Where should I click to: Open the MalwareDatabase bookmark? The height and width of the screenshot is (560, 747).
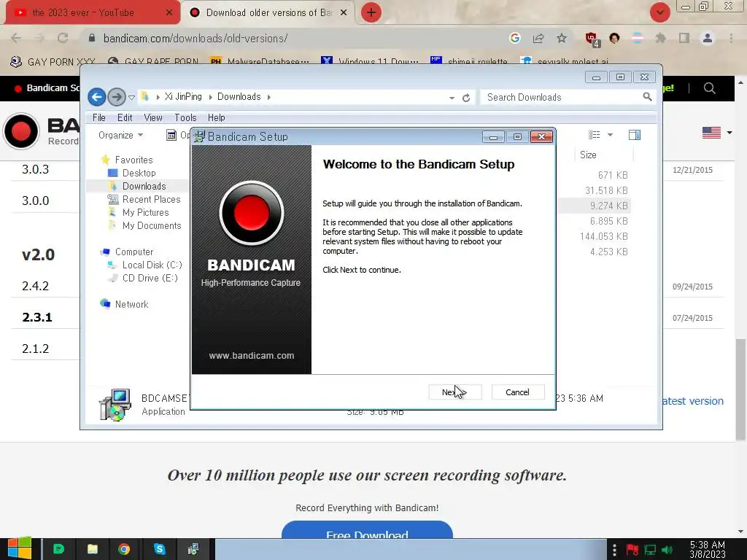point(260,61)
